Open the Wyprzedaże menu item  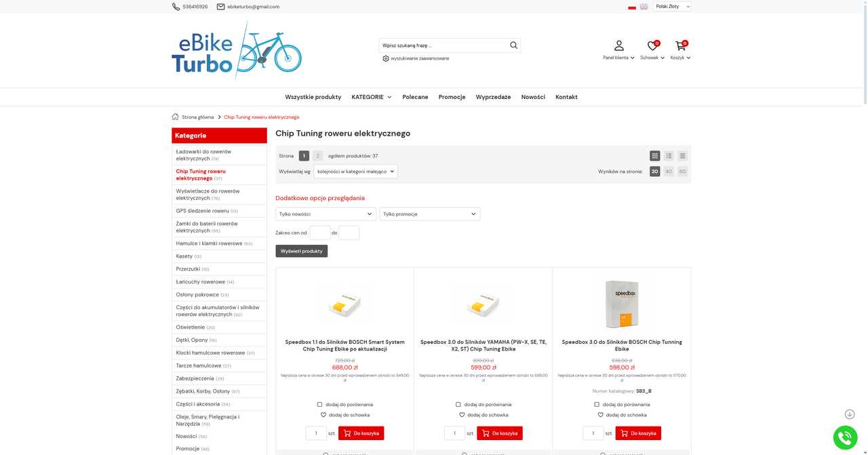493,97
